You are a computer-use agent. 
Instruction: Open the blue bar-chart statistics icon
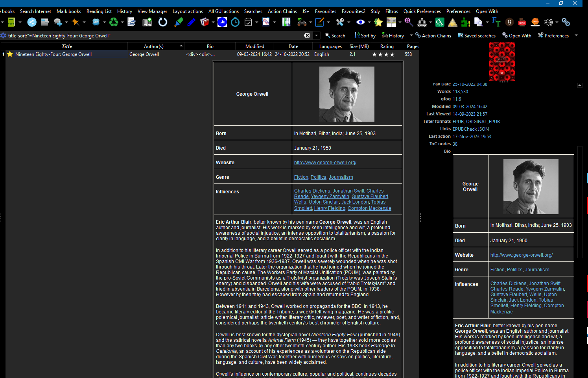pos(222,22)
